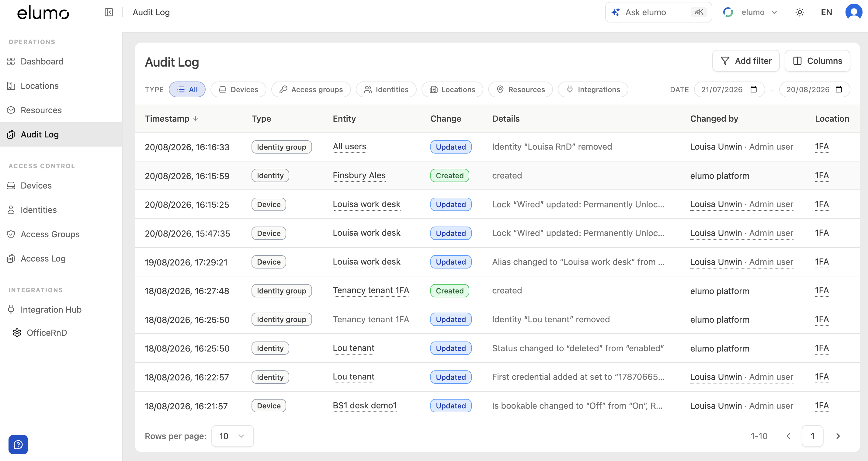This screenshot has height=461, width=868.
Task: Filter type by Identities
Action: click(386, 89)
